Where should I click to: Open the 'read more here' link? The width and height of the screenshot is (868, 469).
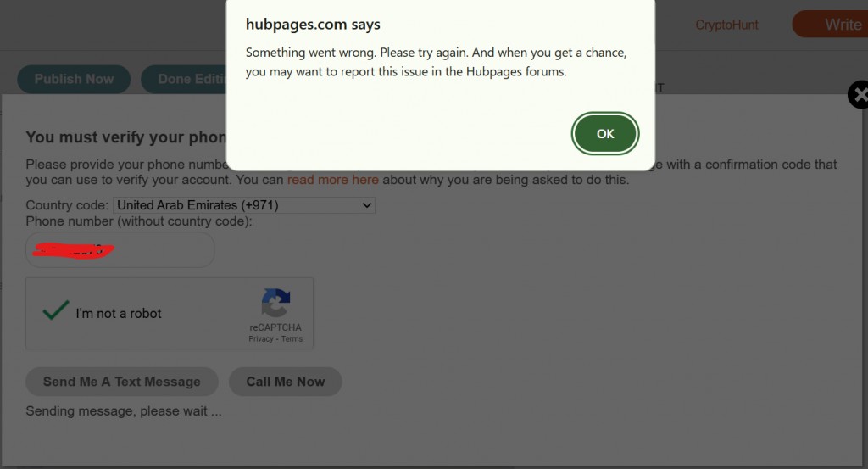pos(332,180)
